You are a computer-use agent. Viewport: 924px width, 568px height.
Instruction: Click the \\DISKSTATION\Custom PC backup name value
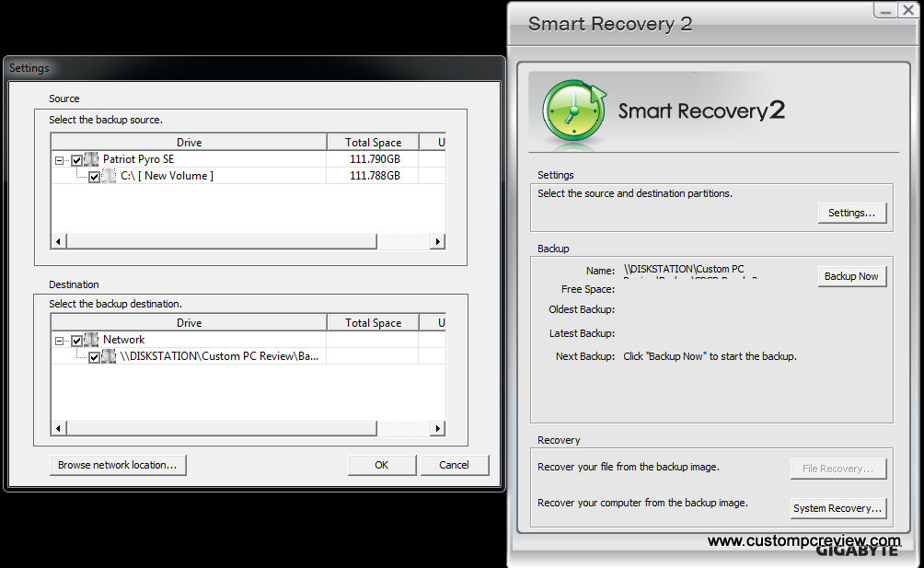pyautogui.click(x=690, y=272)
